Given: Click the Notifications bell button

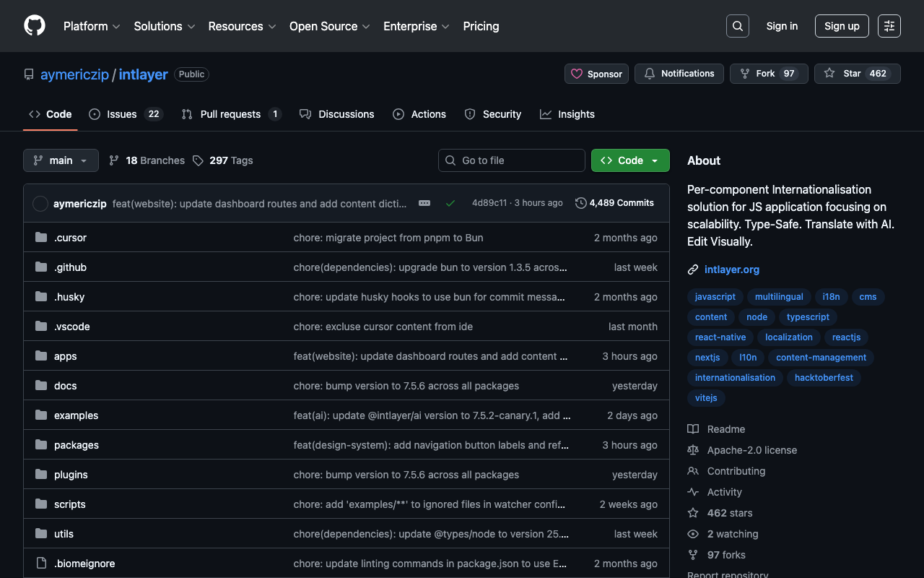Looking at the screenshot, I should click(679, 74).
